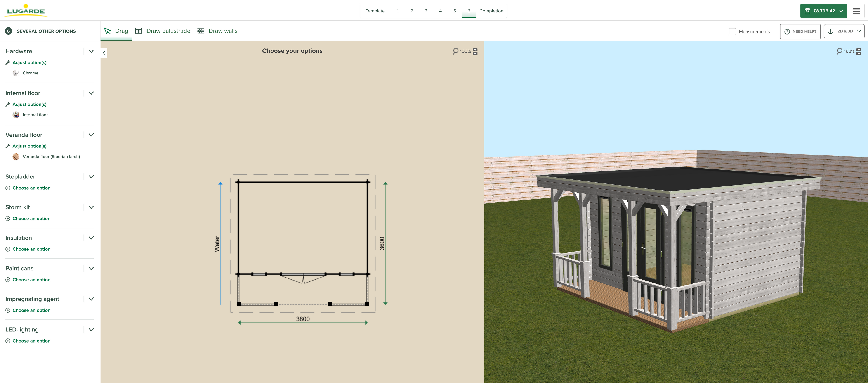Adjust the 3D view zoom stepper
Viewport: 868px width, 383px height.
point(859,52)
